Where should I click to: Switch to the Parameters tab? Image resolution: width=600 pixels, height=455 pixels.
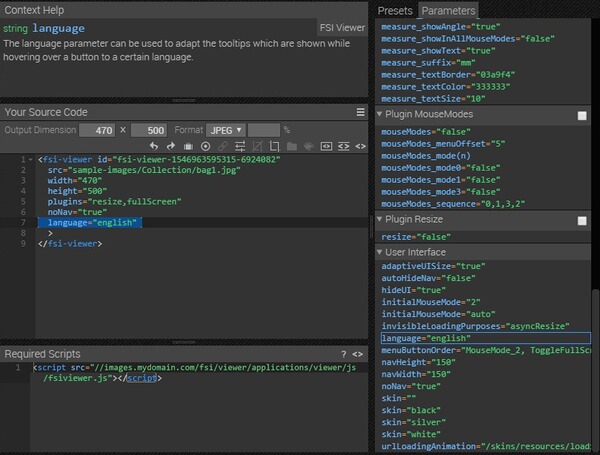pos(447,10)
